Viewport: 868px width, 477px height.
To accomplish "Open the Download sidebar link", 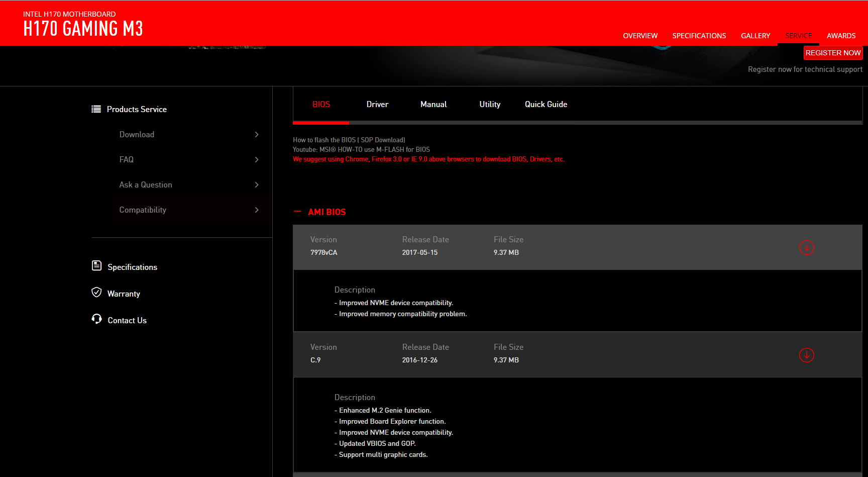I will click(x=137, y=134).
